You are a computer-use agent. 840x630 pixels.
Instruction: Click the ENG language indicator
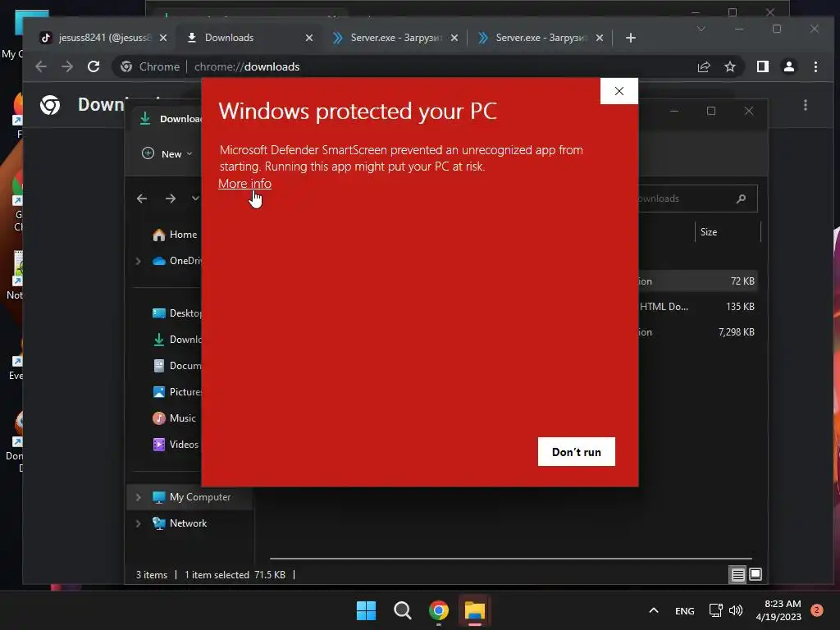tap(685, 610)
